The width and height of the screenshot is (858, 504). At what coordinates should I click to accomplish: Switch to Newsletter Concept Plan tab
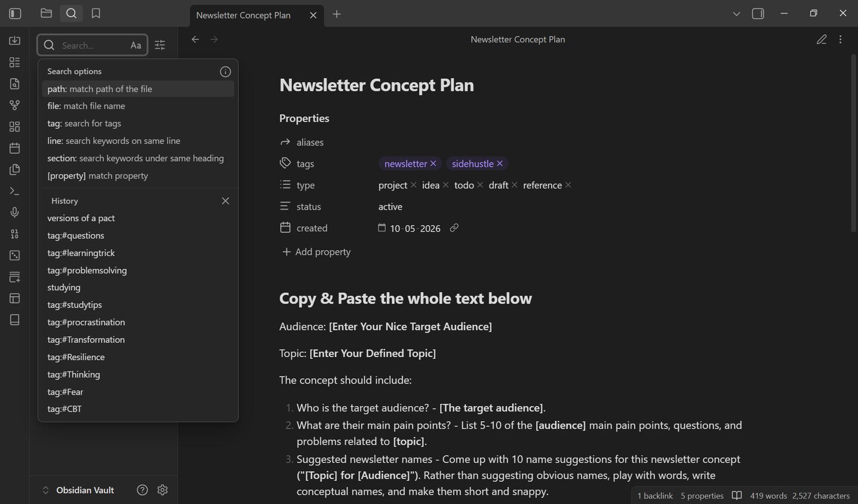[244, 15]
